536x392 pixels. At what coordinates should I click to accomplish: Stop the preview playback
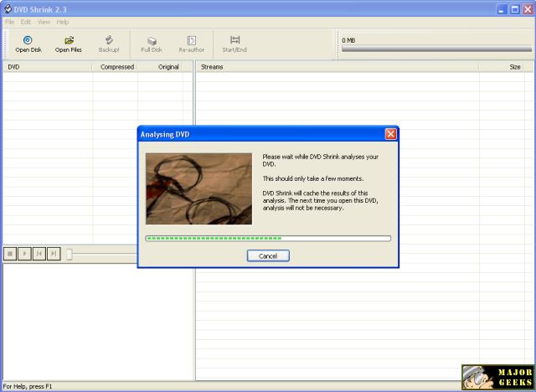tap(10, 254)
